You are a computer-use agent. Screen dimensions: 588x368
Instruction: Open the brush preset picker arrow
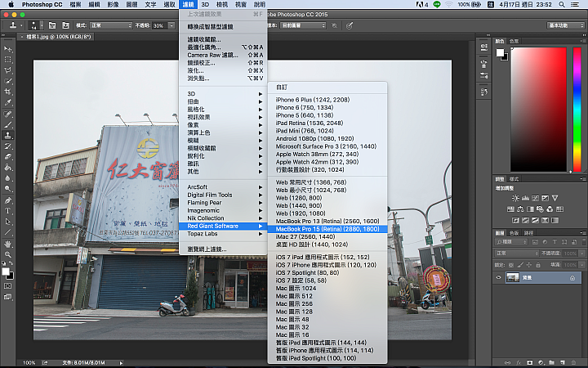[42, 25]
